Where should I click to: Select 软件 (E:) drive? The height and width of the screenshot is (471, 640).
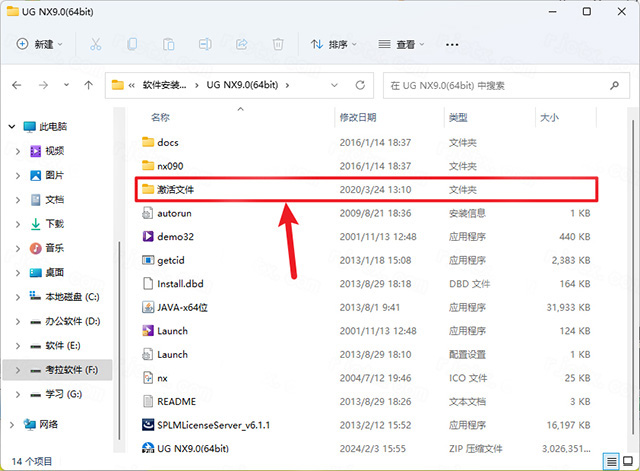pyautogui.click(x=56, y=346)
